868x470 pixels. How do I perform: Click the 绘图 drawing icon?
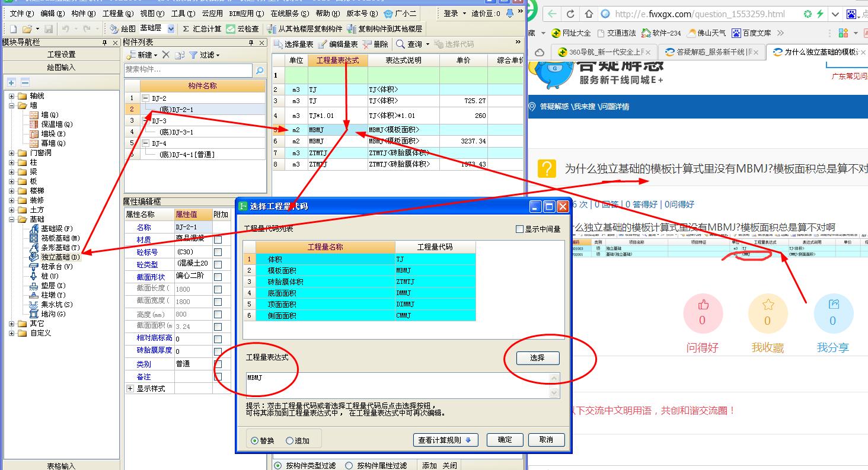pos(114,28)
